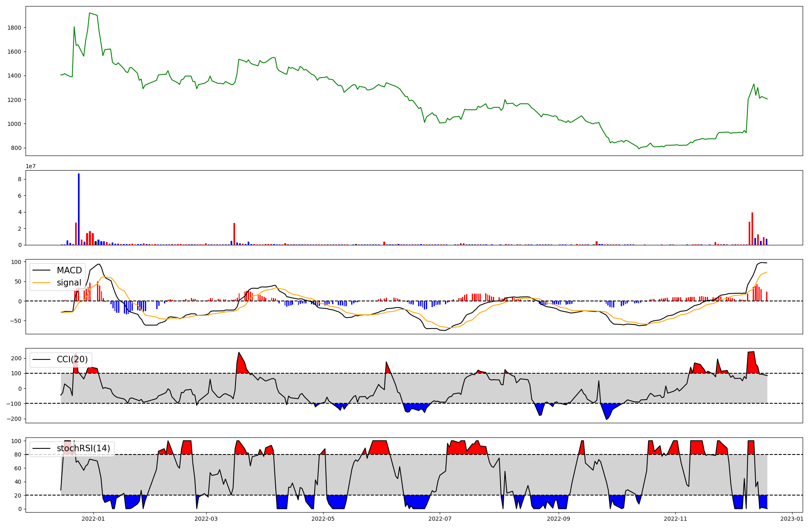Click the 2022-03 x-axis date label
Viewport: 812px width, 528px height.
click(x=207, y=518)
